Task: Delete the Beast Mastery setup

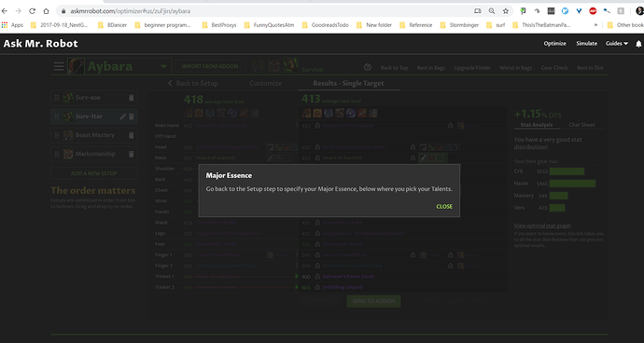Action: (x=132, y=135)
